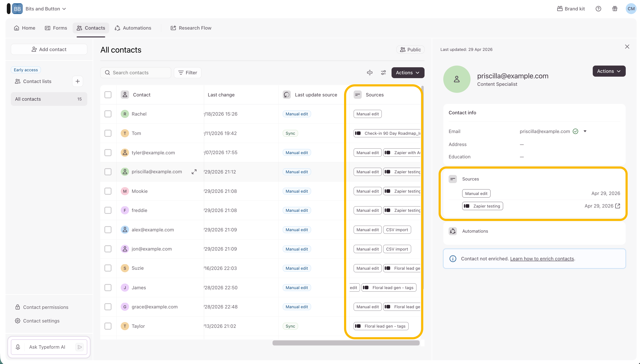Select the Contacts tab
The width and height of the screenshot is (640, 364).
[91, 28]
